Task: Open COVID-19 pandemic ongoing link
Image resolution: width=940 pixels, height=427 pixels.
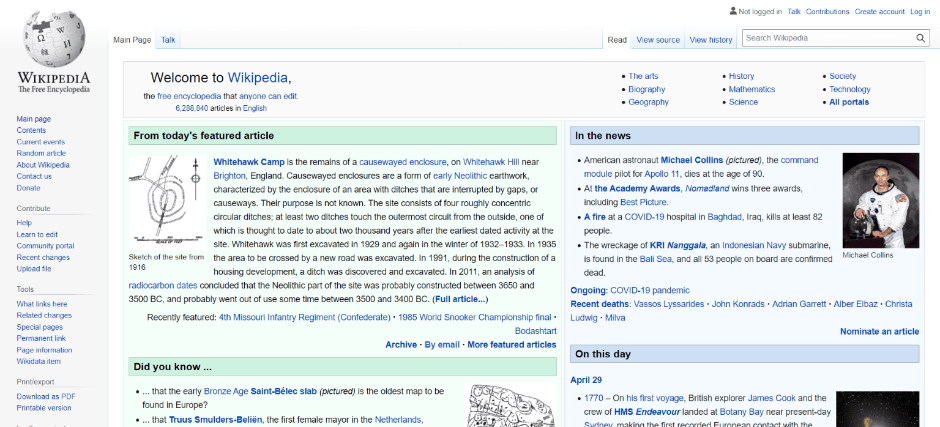Action: pyautogui.click(x=650, y=290)
